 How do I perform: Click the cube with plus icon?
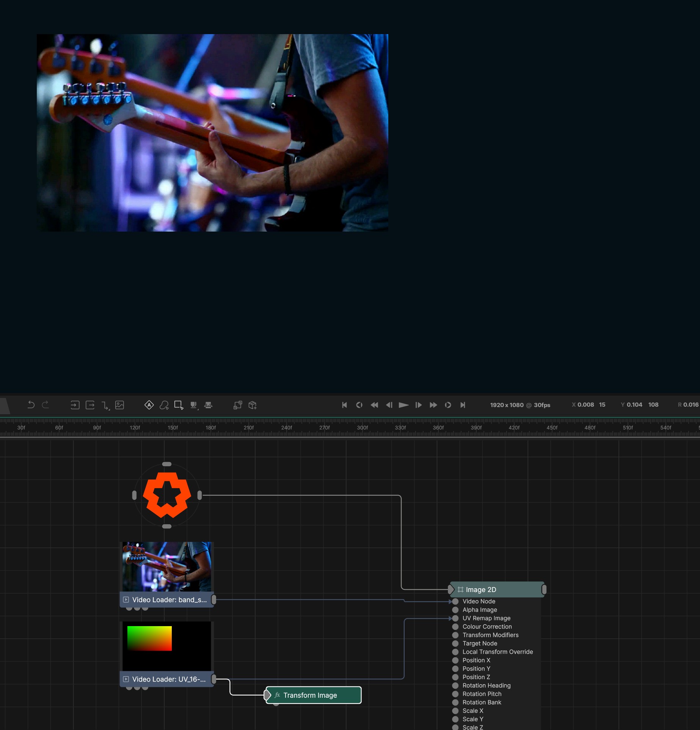253,405
